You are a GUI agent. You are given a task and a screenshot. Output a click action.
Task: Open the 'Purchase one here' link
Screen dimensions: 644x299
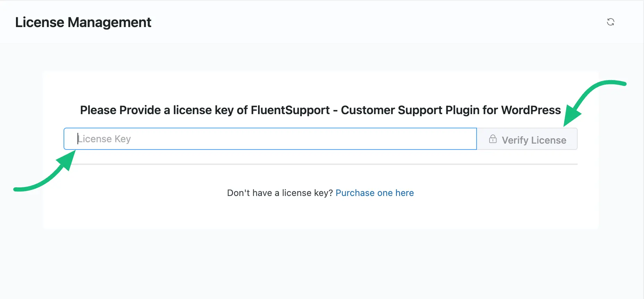point(374,193)
